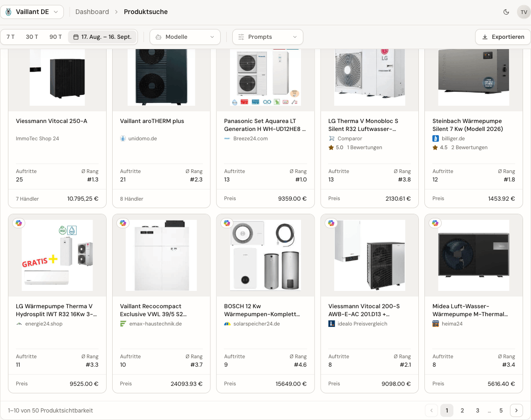Open Midea M-Thermal product image
Screen dimensions: 531x420
[474, 255]
